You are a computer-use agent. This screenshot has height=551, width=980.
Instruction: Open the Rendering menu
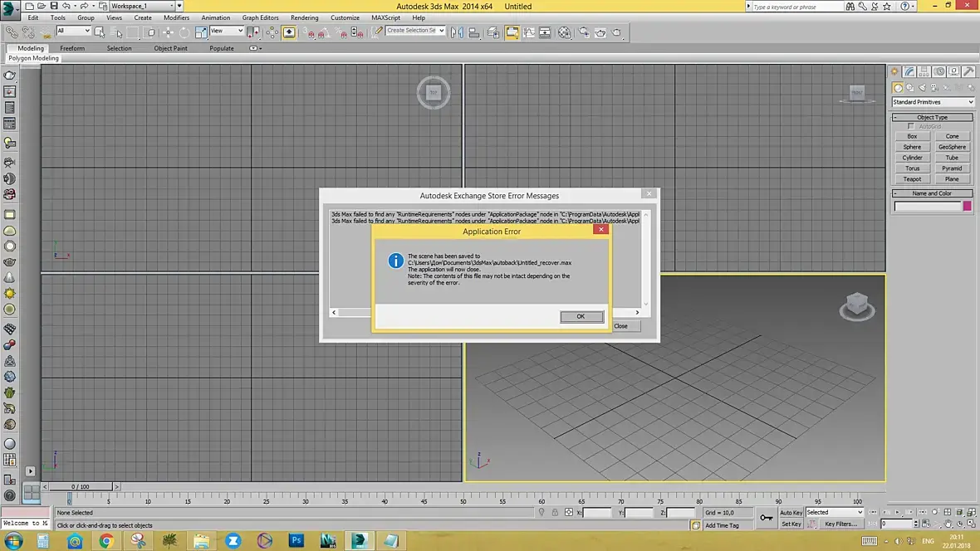pos(304,17)
